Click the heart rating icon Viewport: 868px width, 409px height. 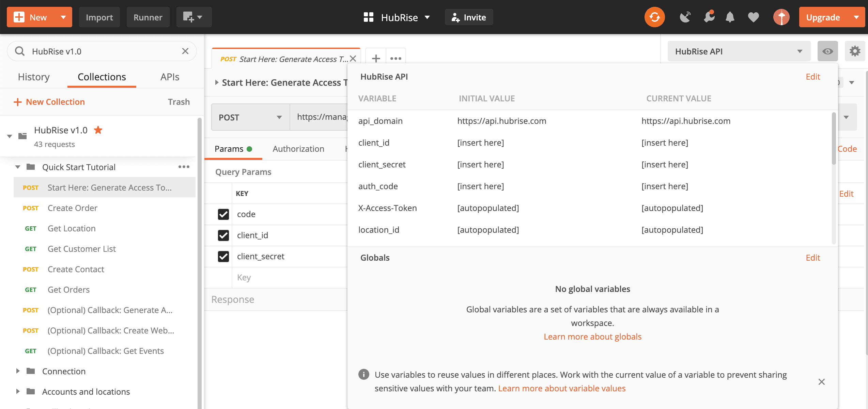coord(753,17)
